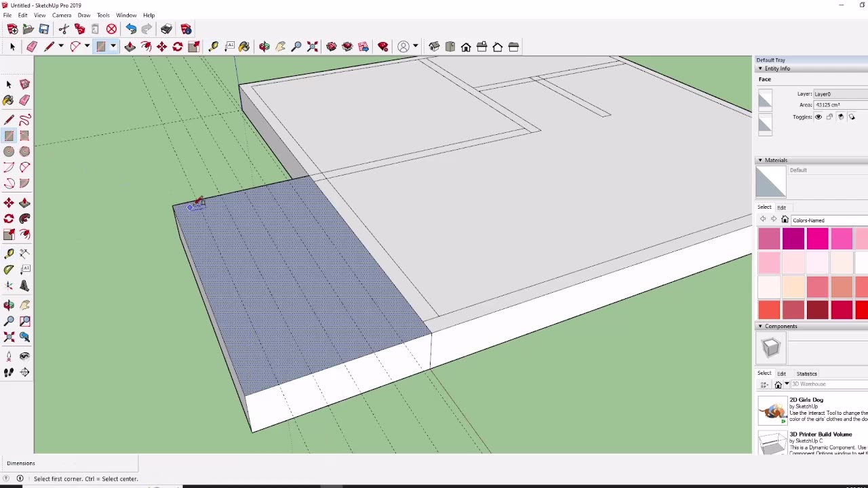Click the Open file folder icon
Image resolution: width=868 pixels, height=488 pixels.
pos(28,29)
